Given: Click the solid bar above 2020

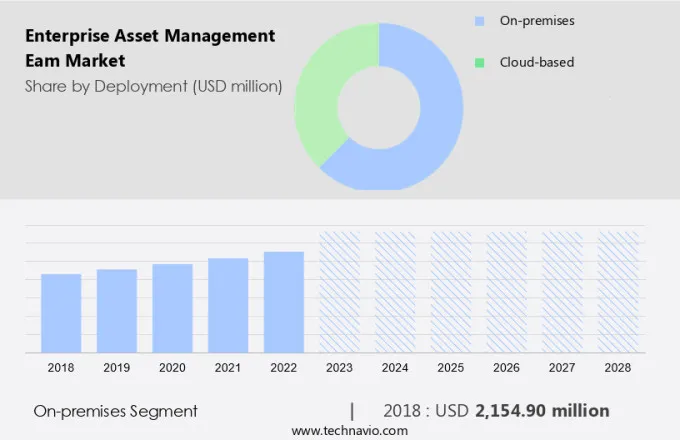Looking at the screenshot, I should (172, 308).
